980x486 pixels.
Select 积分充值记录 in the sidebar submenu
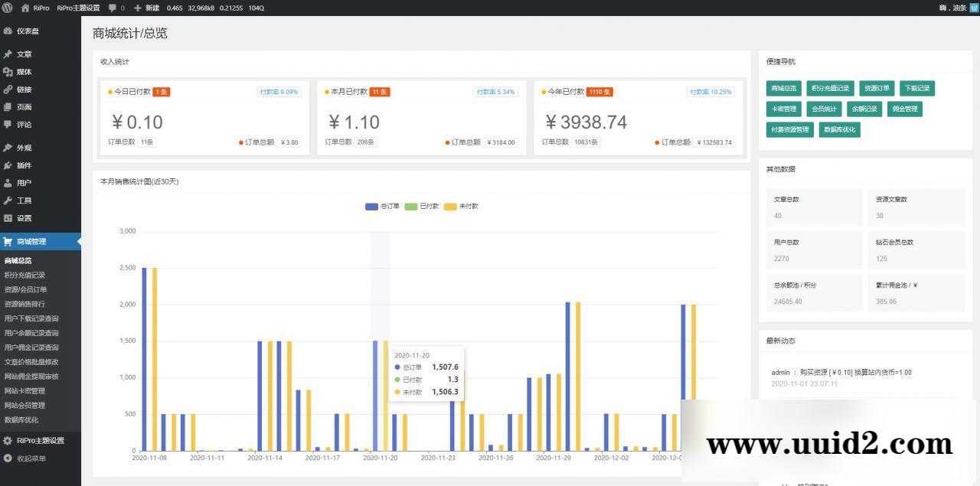click(25, 275)
